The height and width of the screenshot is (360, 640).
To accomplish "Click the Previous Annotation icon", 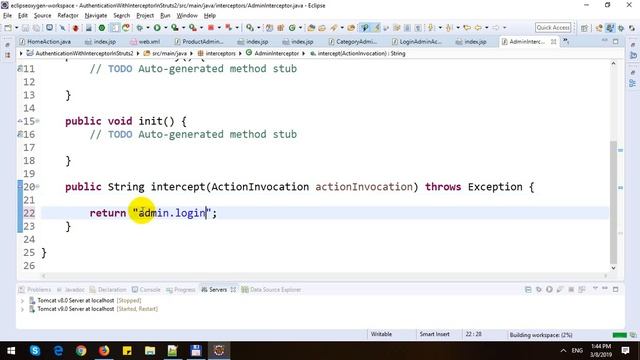I will click(449, 28).
